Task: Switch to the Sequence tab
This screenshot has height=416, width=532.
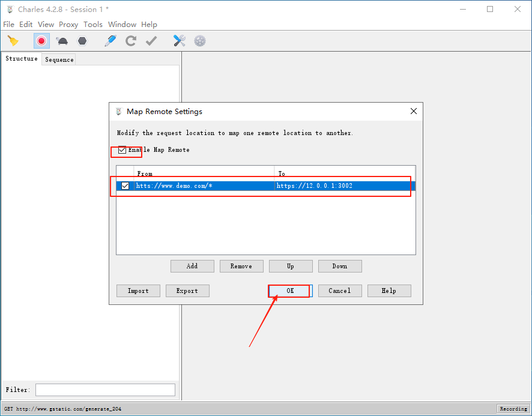Action: coord(59,59)
